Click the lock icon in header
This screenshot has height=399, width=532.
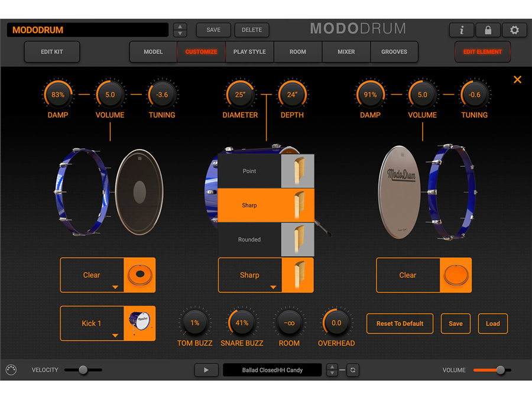pyautogui.click(x=488, y=30)
